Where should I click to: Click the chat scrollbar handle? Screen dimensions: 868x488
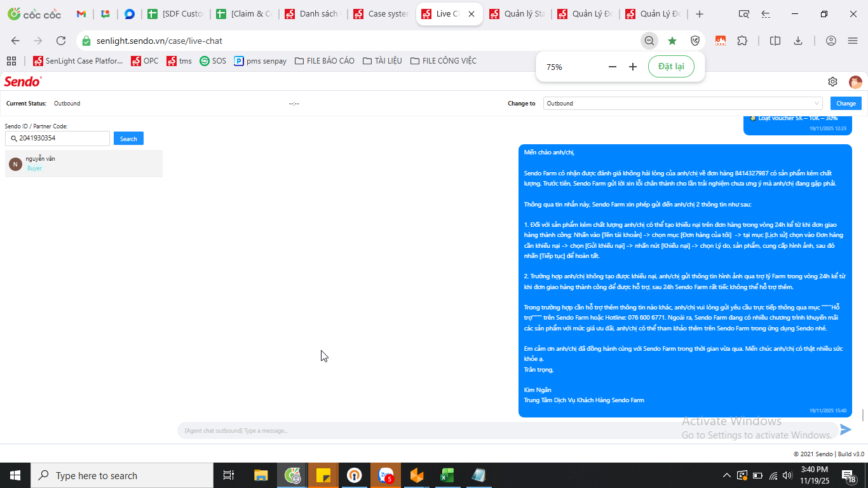tap(863, 415)
